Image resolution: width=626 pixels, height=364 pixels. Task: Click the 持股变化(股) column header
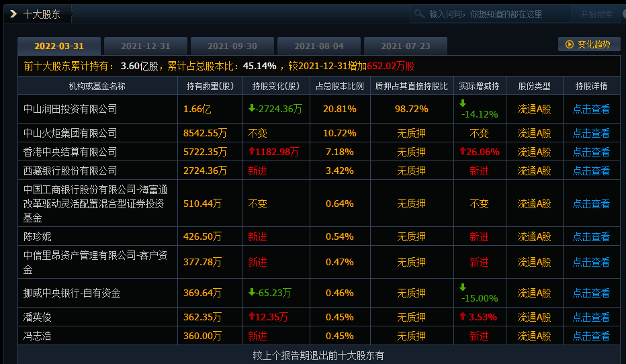tap(276, 86)
